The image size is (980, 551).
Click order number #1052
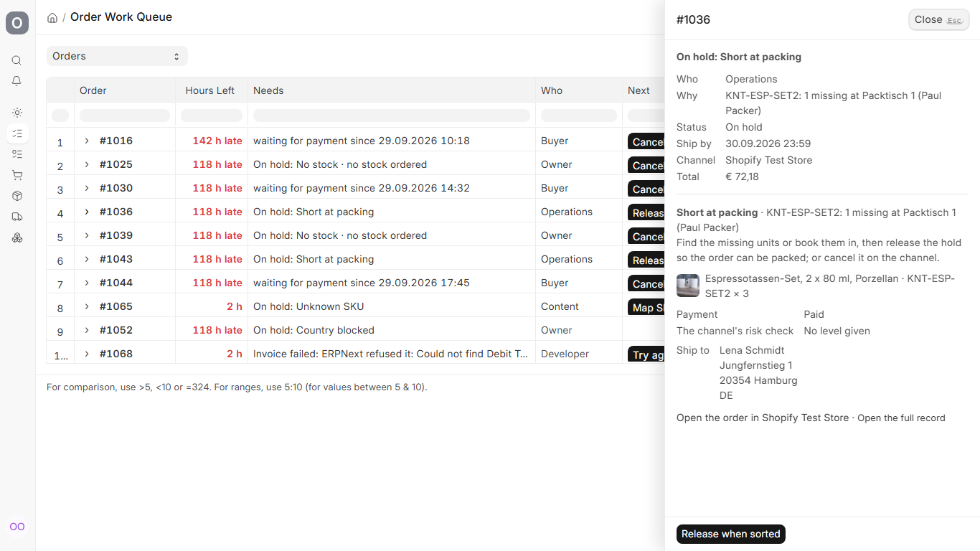point(116,330)
